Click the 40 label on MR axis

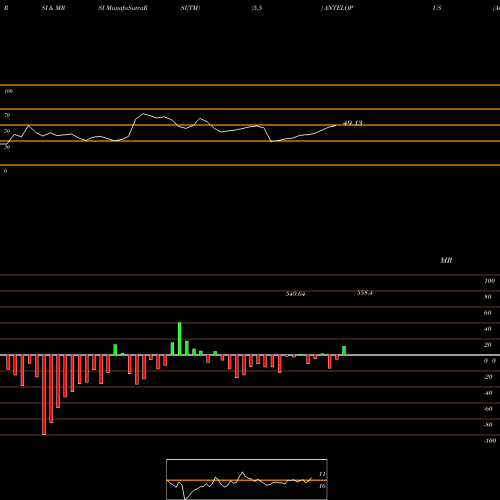point(488,329)
